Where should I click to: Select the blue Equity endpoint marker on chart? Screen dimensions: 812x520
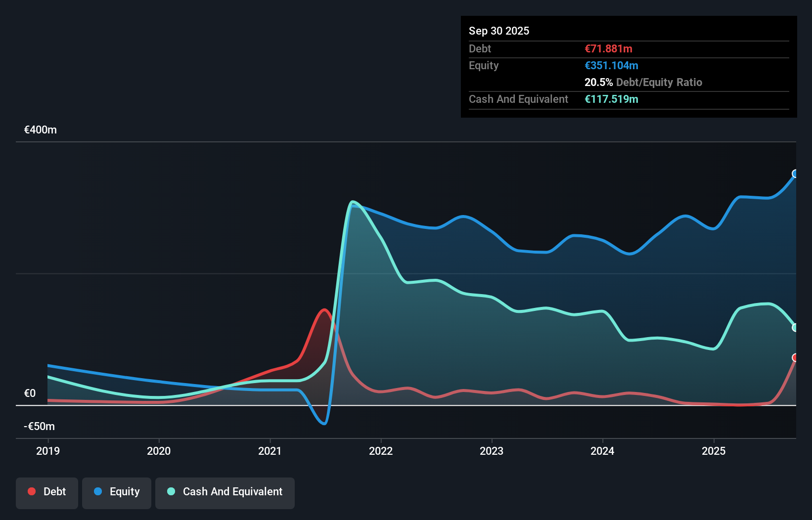[795, 174]
